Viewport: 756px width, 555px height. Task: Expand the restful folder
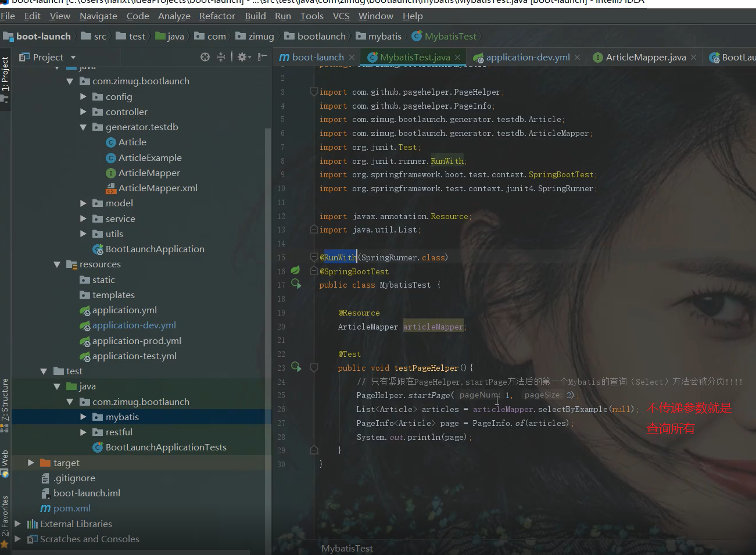click(x=83, y=432)
